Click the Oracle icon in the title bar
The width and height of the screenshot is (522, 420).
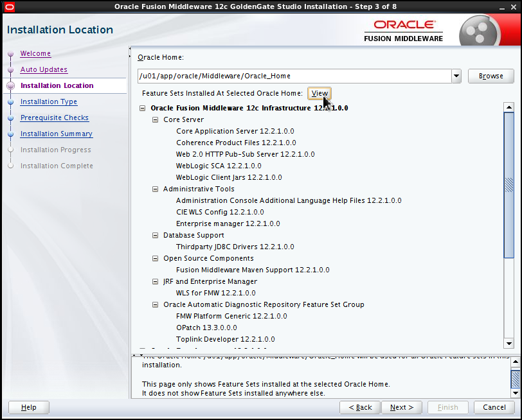tap(8, 6)
